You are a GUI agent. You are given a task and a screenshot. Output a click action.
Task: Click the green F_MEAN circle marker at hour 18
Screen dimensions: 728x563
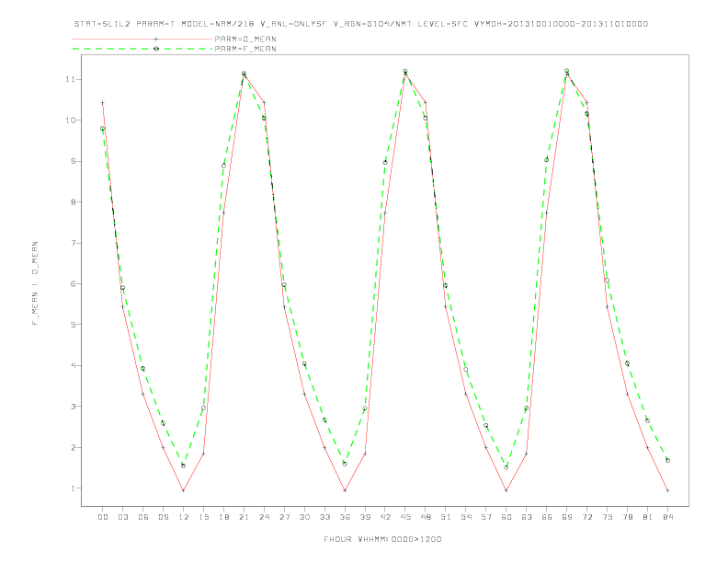tap(223, 166)
